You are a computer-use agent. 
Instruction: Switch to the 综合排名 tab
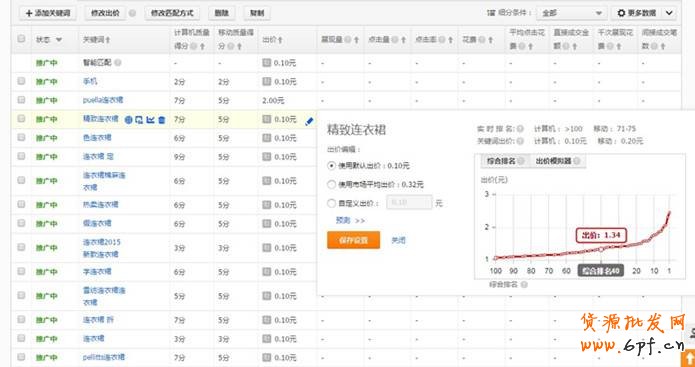click(x=505, y=161)
